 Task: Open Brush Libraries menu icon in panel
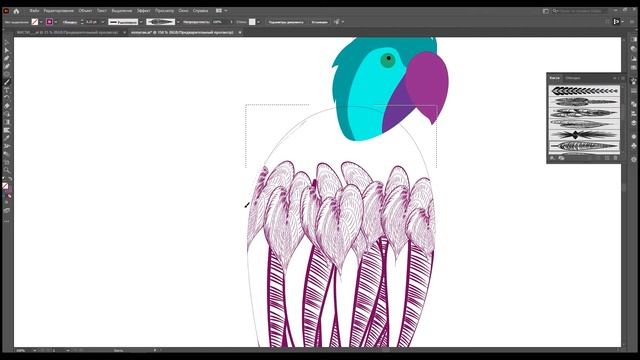point(552,158)
